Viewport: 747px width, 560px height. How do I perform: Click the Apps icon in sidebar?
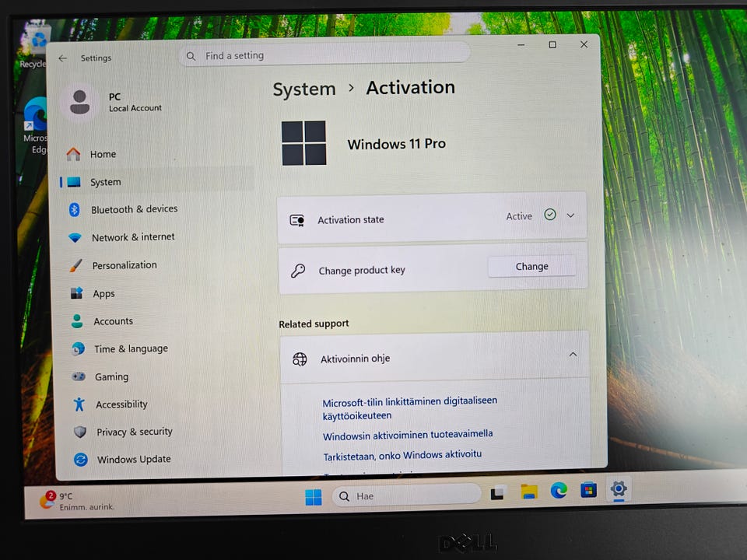[77, 293]
